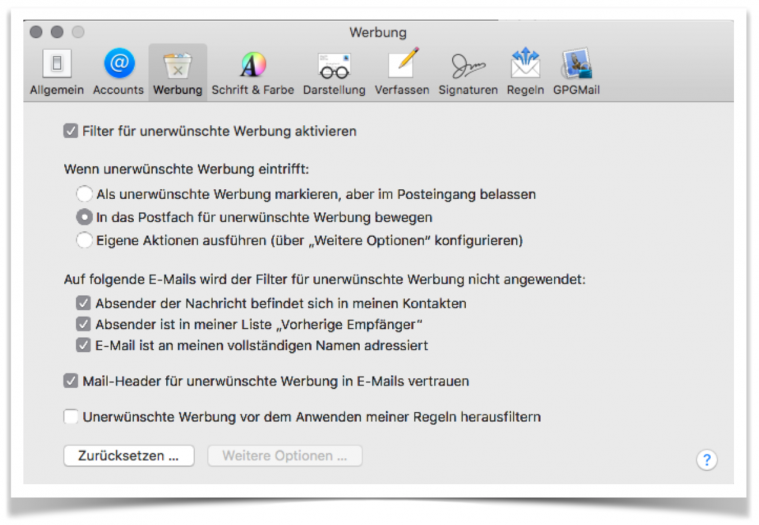Click 'Auf folgende E-Mails wird der Filter' heading
This screenshot has height=525, width=759.
pos(325,280)
